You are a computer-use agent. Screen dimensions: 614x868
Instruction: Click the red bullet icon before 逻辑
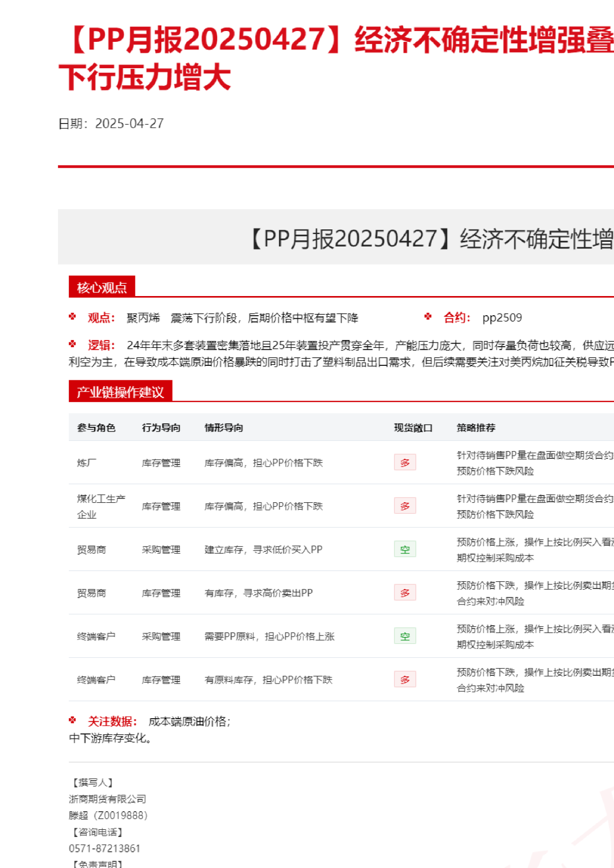[72, 344]
